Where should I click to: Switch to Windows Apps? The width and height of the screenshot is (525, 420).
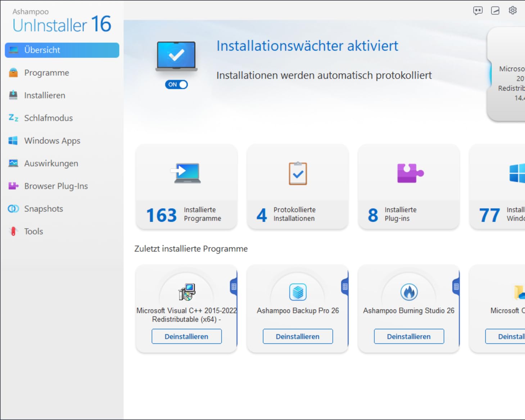tap(62, 141)
